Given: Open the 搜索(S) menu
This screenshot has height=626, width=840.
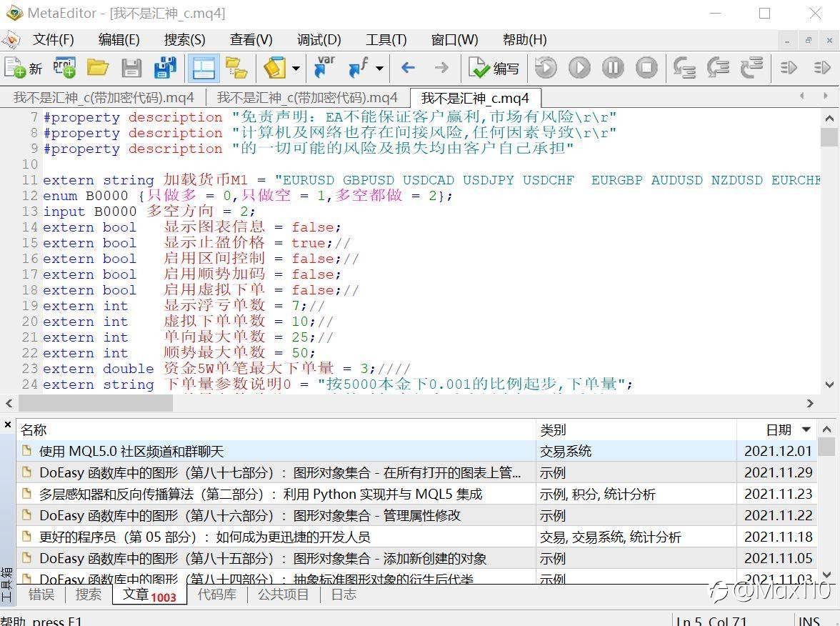Looking at the screenshot, I should tap(184, 40).
